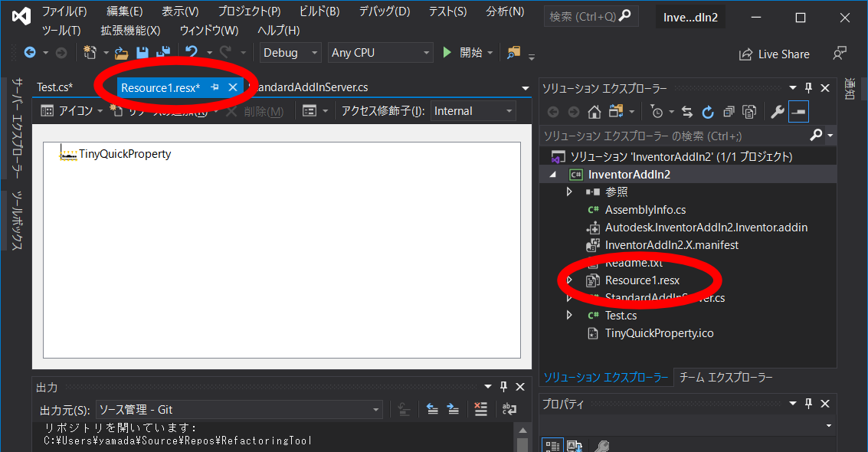This screenshot has height=452, width=868.
Task: Open the feedback icon at top right
Action: pyautogui.click(x=840, y=54)
